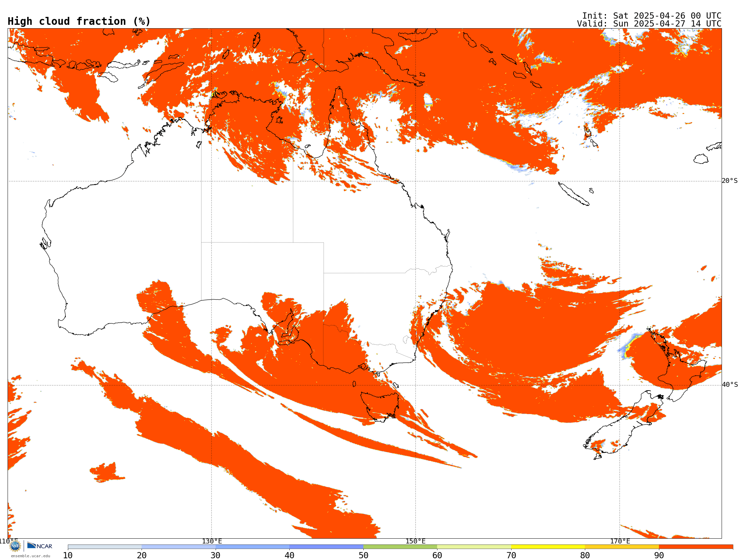Click the NSF logo icon

point(15,546)
